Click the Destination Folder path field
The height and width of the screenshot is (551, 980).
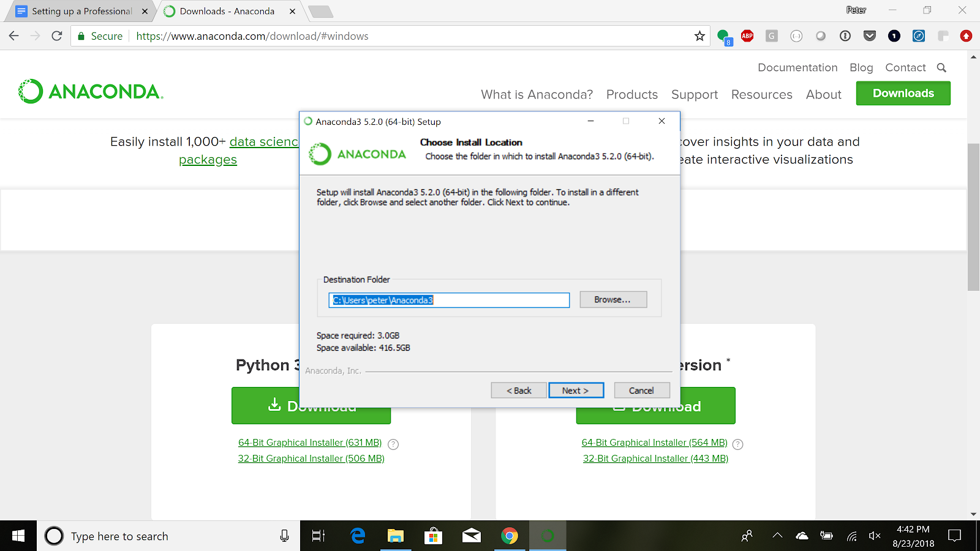coord(449,300)
